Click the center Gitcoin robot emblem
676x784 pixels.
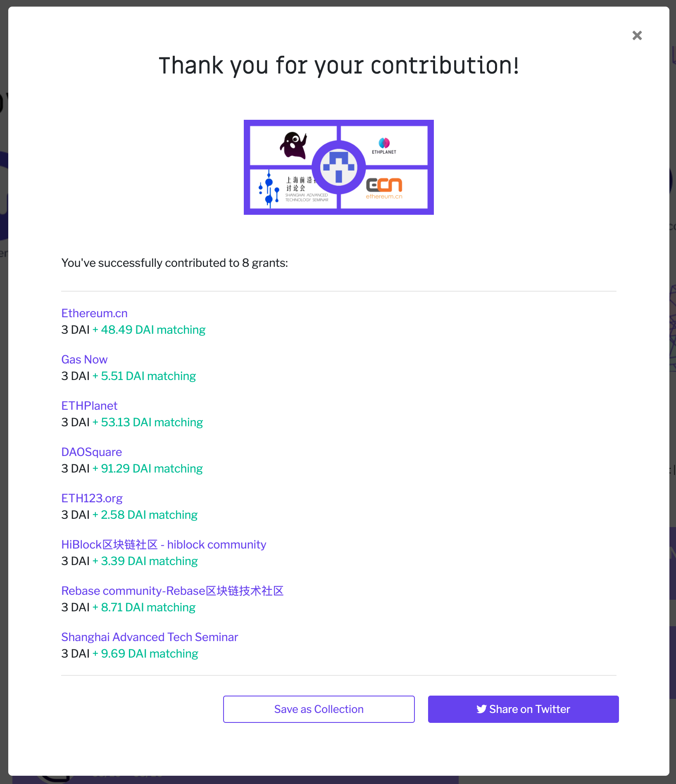pos(339,167)
